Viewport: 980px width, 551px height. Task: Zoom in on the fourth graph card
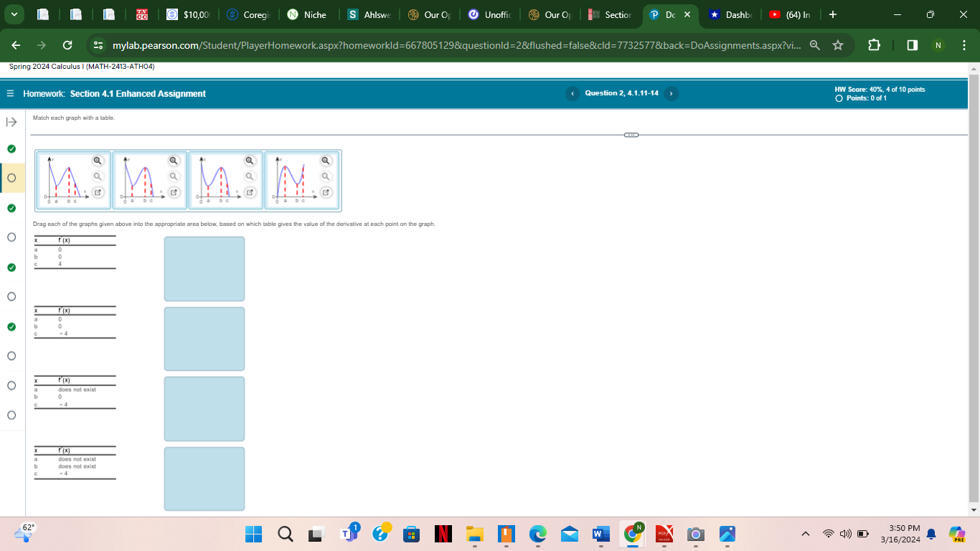coord(326,161)
